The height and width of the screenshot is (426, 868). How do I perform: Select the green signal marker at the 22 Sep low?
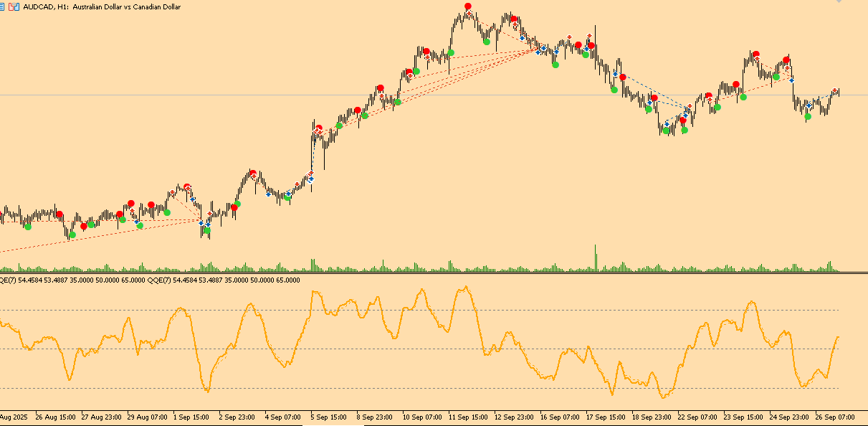pos(685,130)
